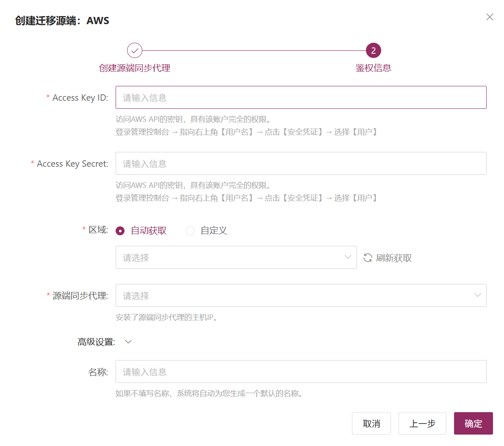Close the AWS dialog with X icon
The image size is (504, 446).
click(490, 17)
